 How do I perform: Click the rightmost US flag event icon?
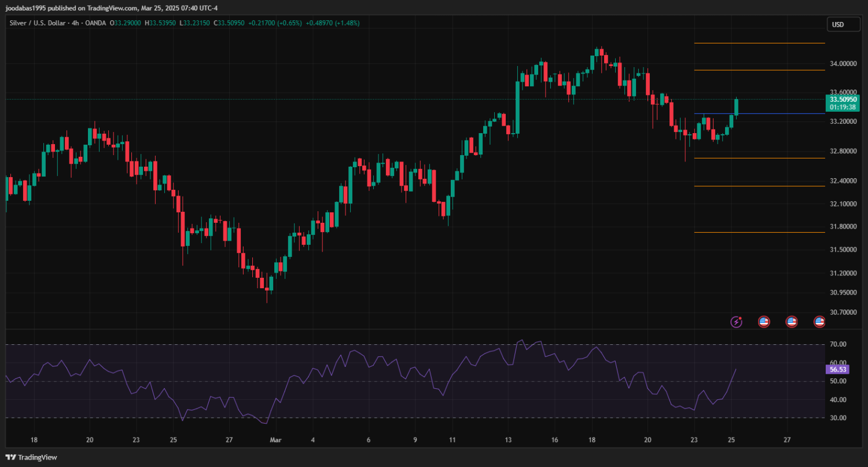pyautogui.click(x=819, y=322)
